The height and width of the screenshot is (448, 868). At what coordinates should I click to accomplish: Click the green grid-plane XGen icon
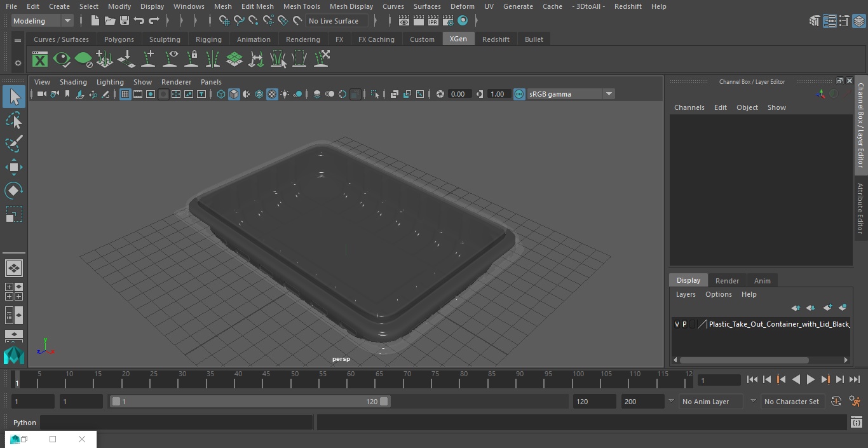coord(234,60)
